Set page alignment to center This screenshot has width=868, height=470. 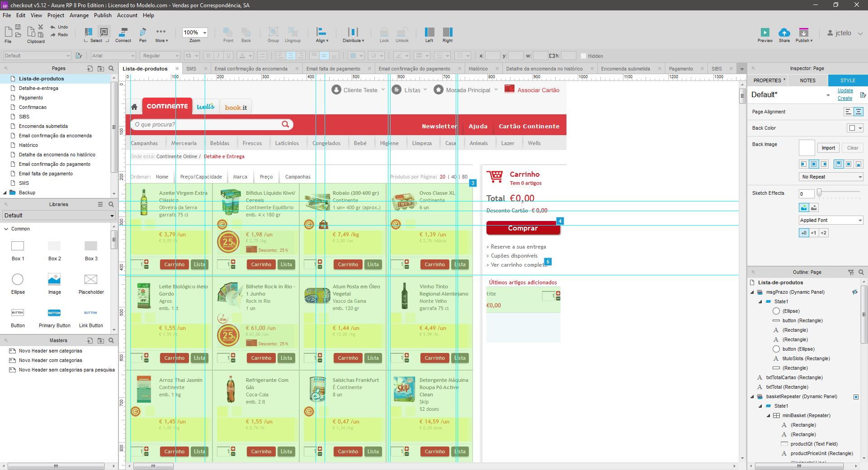pos(859,112)
